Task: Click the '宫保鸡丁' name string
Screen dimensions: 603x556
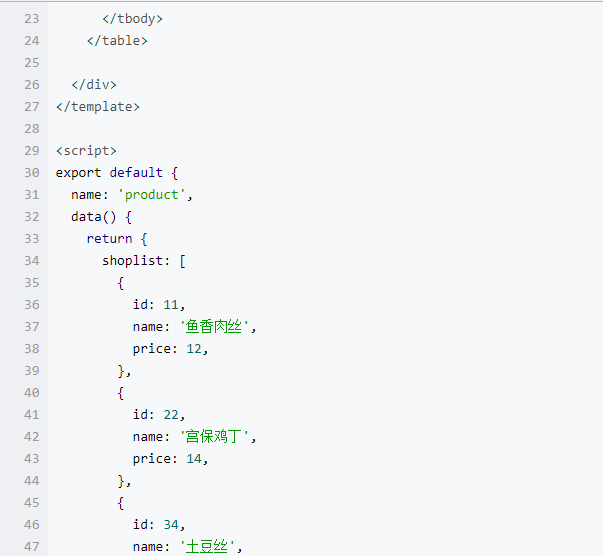Action: 218,436
